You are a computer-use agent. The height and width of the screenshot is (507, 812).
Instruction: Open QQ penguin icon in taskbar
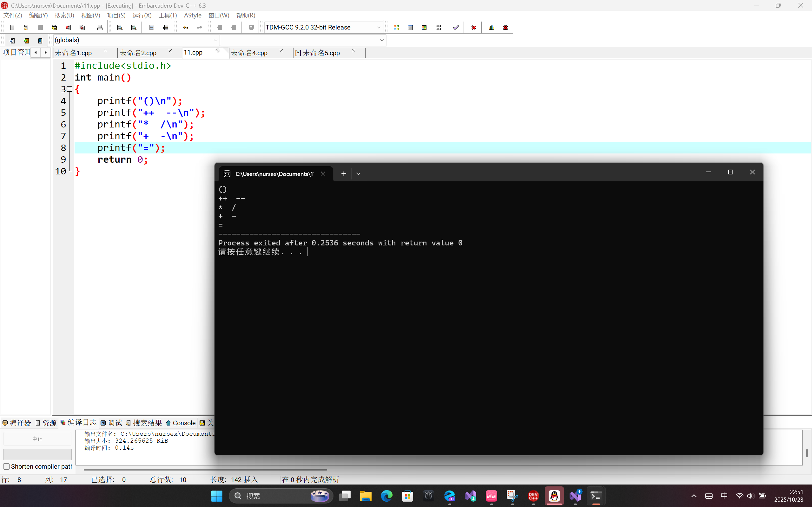(x=554, y=496)
